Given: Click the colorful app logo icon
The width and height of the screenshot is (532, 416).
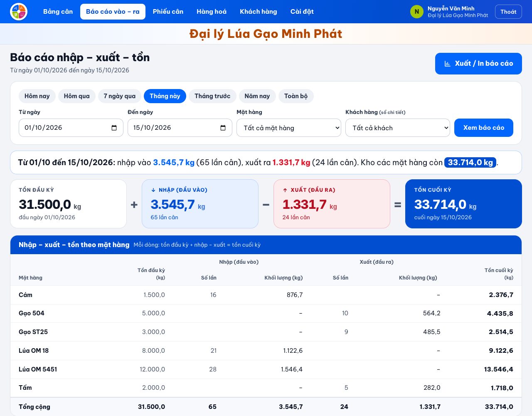Looking at the screenshot, I should pos(18,12).
